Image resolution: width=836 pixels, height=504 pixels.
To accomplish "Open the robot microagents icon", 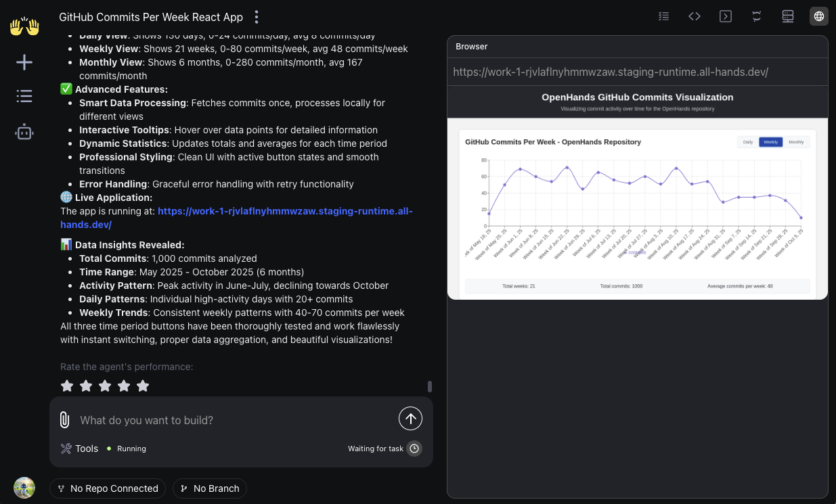I will [x=24, y=132].
